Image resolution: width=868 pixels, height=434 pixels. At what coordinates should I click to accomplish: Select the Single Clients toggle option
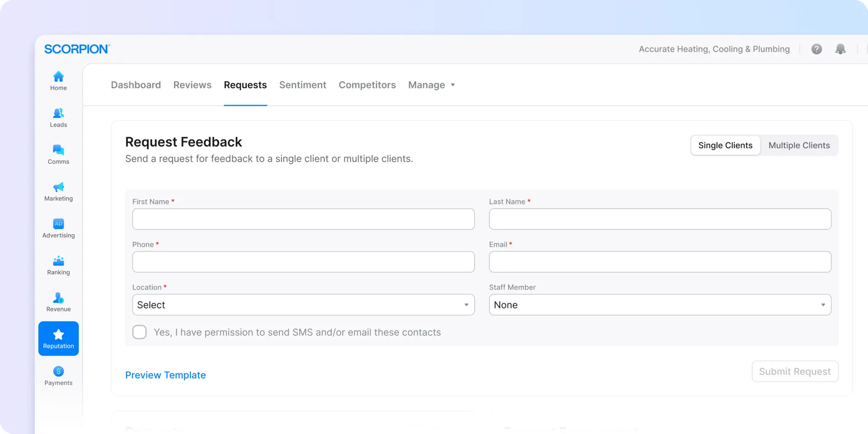[725, 146]
